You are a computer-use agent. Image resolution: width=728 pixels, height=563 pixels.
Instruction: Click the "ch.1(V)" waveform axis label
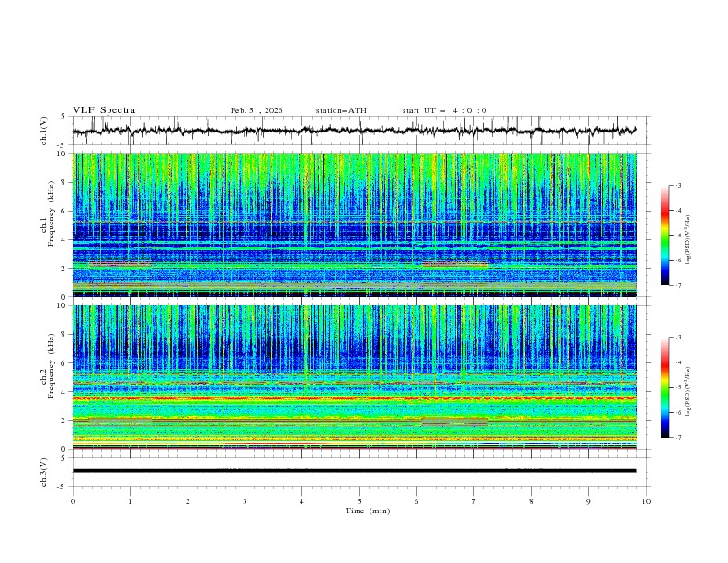click(44, 131)
